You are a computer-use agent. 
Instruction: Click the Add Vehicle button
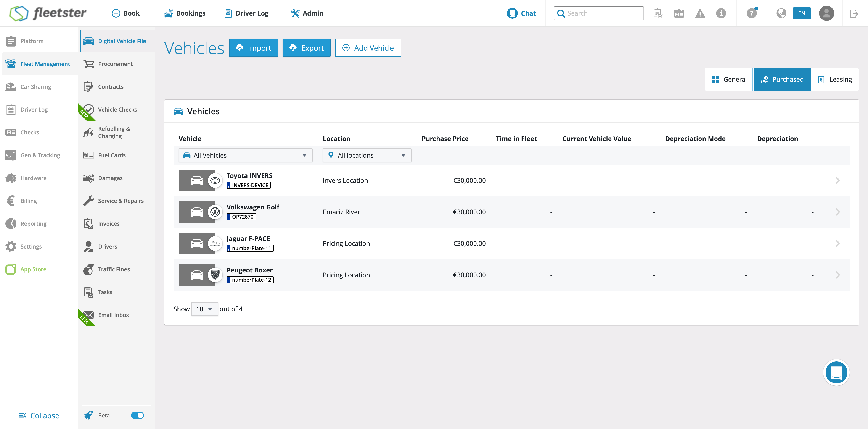(368, 48)
